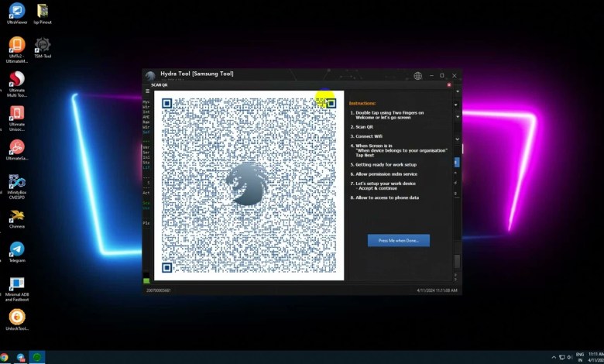Open the hamburger menu in Hydra Tool
This screenshot has height=364, width=604.
point(147,91)
